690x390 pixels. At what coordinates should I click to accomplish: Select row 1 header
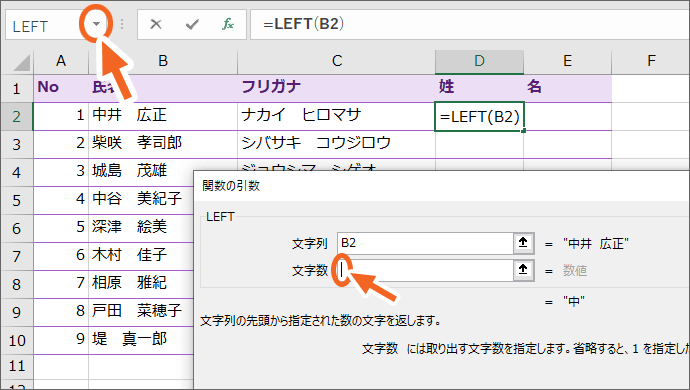pos(17,88)
